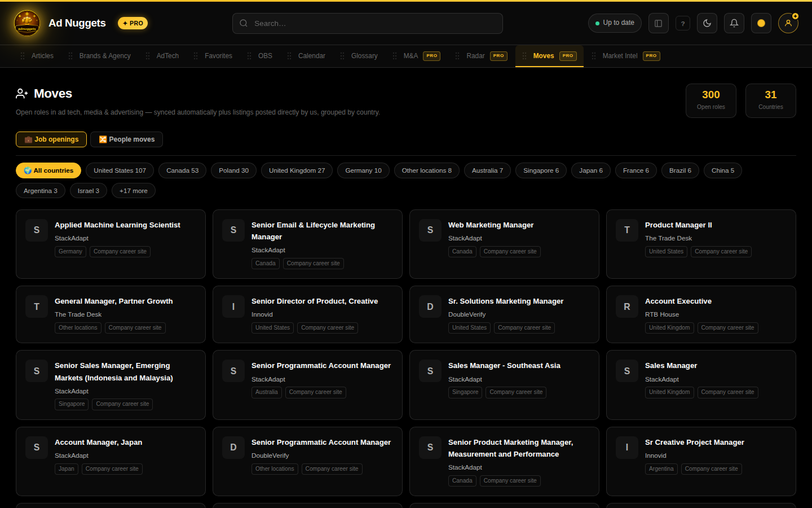Toggle the sidebar panel layout icon
Screen dimensions: 812x508
[658, 23]
